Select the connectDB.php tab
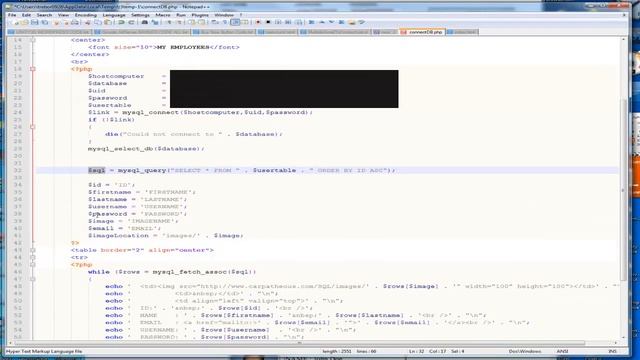The height and width of the screenshot is (360, 640). click(422, 32)
